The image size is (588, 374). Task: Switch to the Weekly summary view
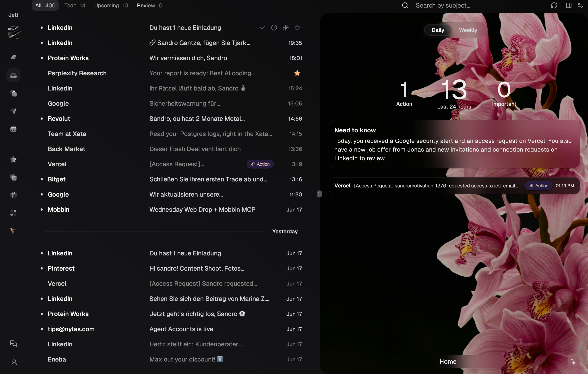(468, 30)
